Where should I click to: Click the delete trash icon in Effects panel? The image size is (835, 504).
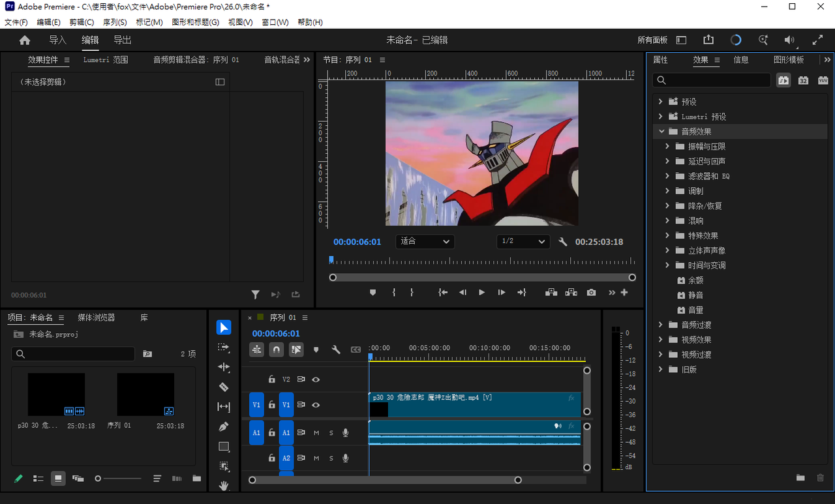click(x=821, y=478)
